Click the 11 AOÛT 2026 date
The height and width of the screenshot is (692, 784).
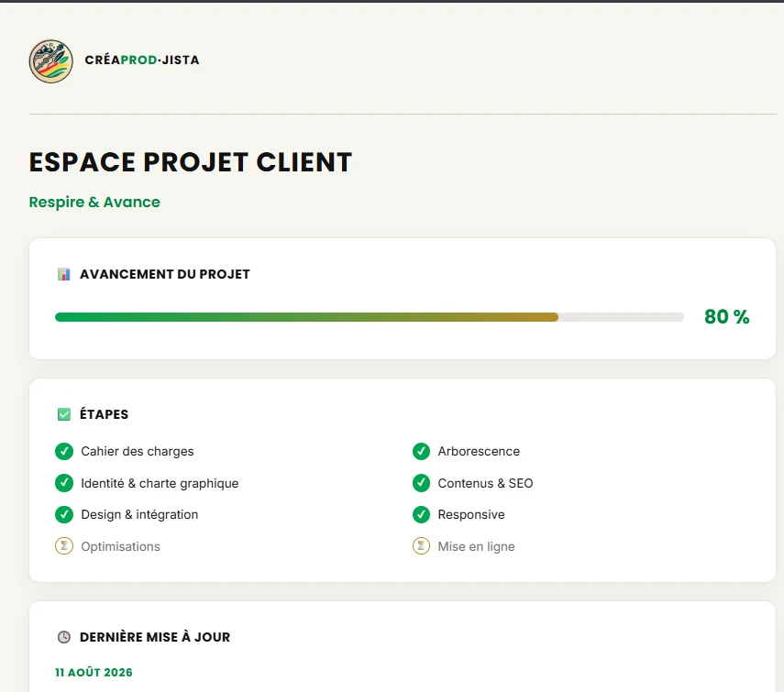pos(94,673)
